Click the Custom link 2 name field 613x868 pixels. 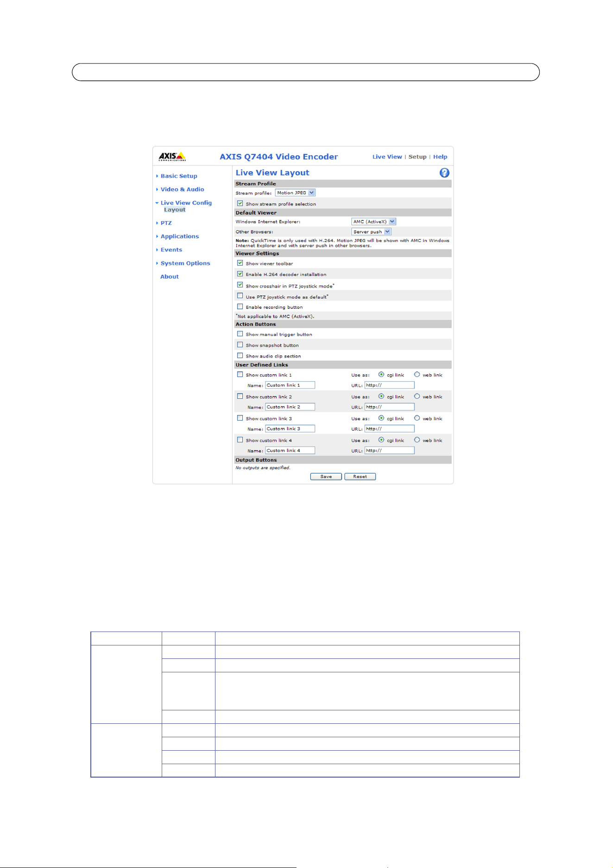coord(290,407)
